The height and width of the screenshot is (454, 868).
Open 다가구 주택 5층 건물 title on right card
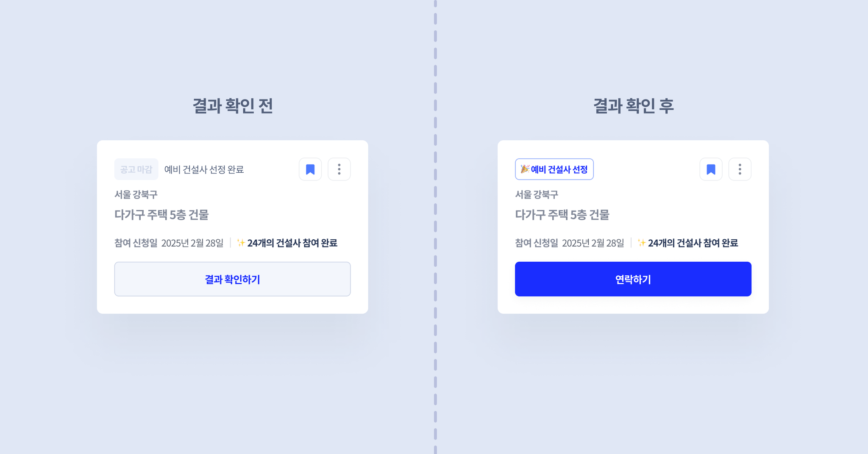click(x=562, y=215)
